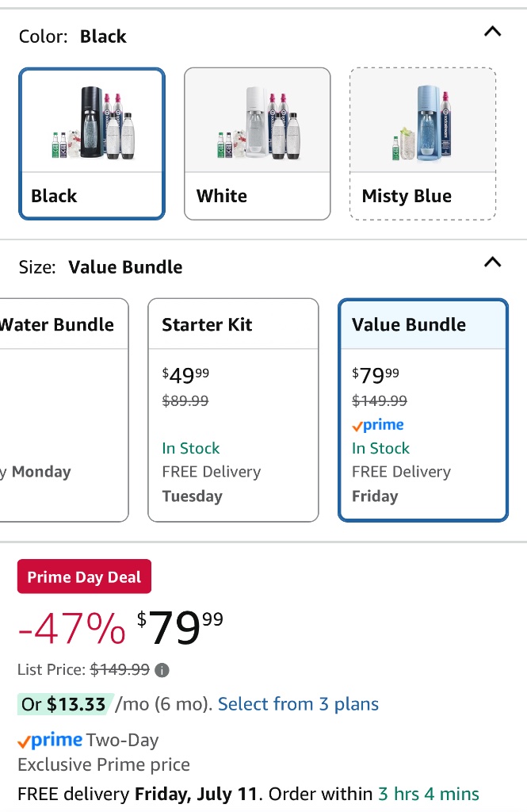The image size is (527, 812).
Task: Choose the partially visible Water Bundle option
Action: coord(63,409)
